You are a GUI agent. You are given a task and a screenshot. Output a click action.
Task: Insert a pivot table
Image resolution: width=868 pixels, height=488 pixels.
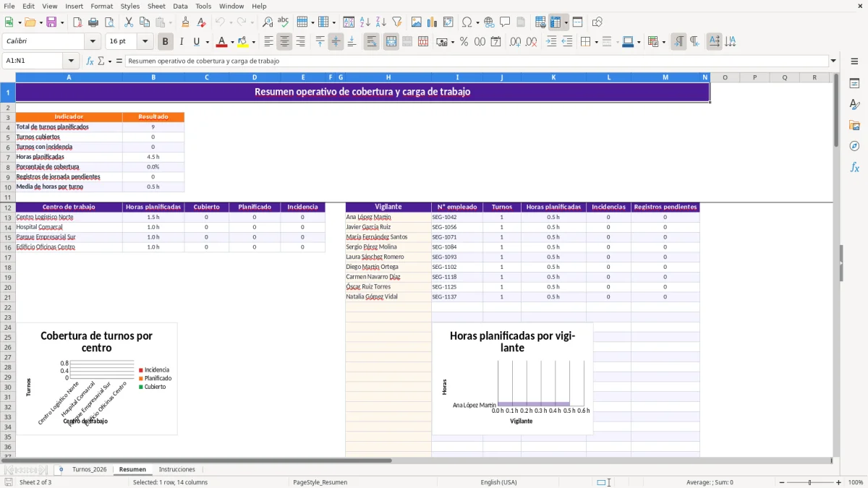pos(447,22)
